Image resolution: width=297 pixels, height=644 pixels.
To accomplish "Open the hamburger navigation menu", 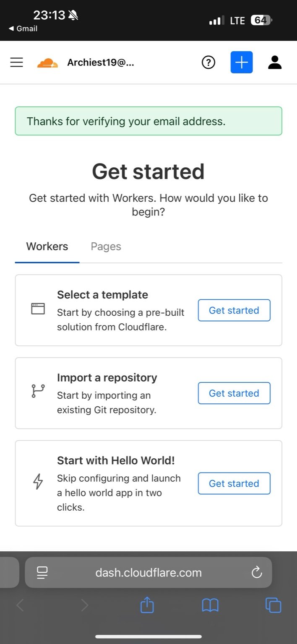I will click(x=17, y=62).
